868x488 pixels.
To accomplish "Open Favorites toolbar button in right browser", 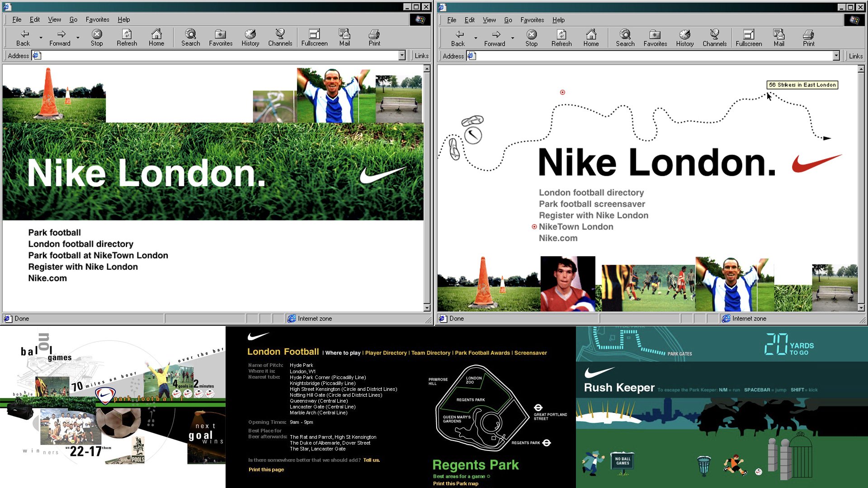I will point(656,38).
